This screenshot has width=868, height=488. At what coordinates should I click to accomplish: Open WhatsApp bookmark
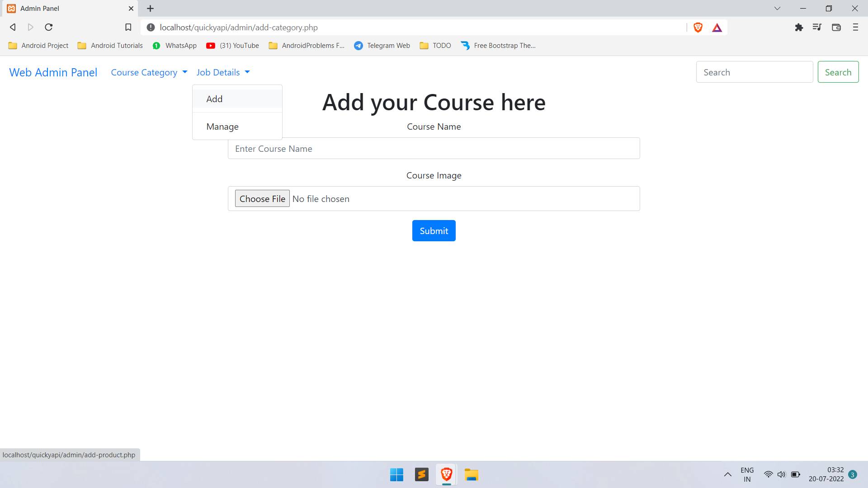point(175,46)
